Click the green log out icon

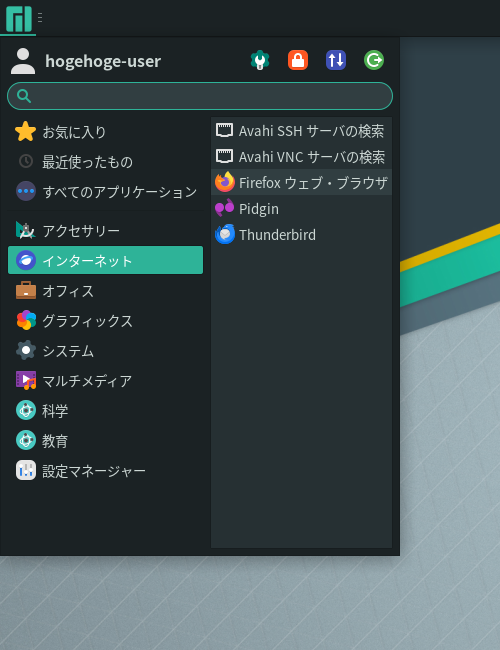click(x=374, y=61)
